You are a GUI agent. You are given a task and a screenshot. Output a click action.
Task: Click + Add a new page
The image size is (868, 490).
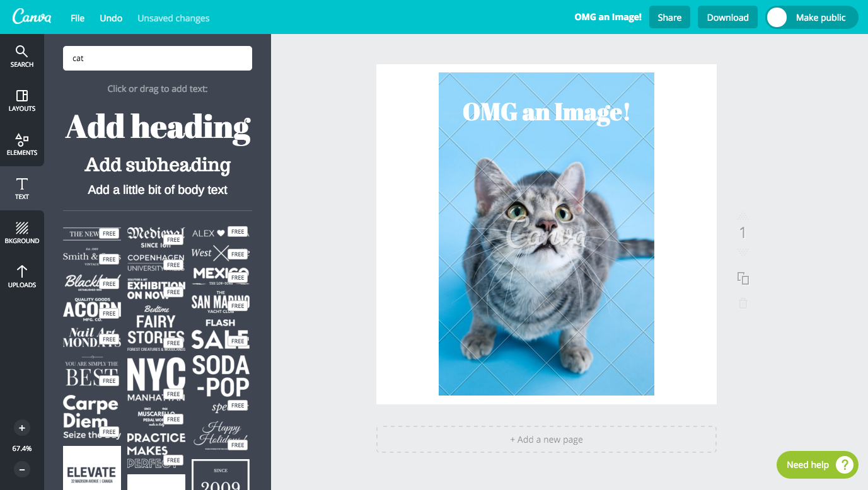(547, 440)
